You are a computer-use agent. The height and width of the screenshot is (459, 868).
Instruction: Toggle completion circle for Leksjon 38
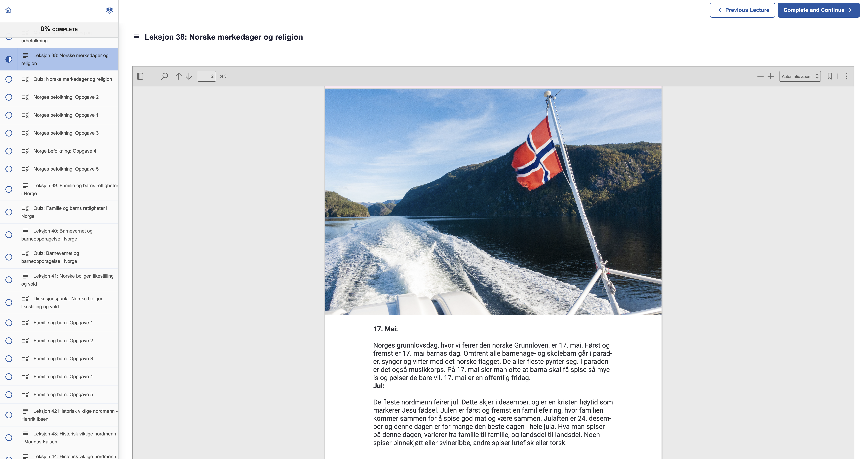9,59
